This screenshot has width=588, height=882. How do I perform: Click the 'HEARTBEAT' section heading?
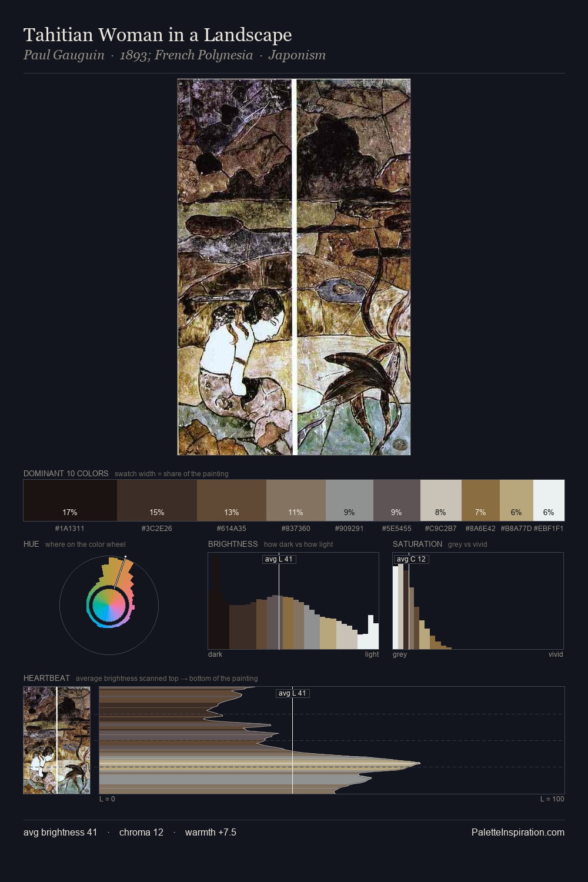[x=46, y=678]
